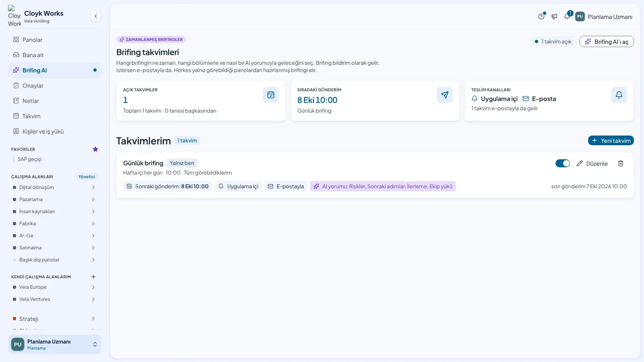This screenshot has width=644, height=362.
Task: Click the E-postayla chip on Günlük brifing
Action: [x=286, y=186]
